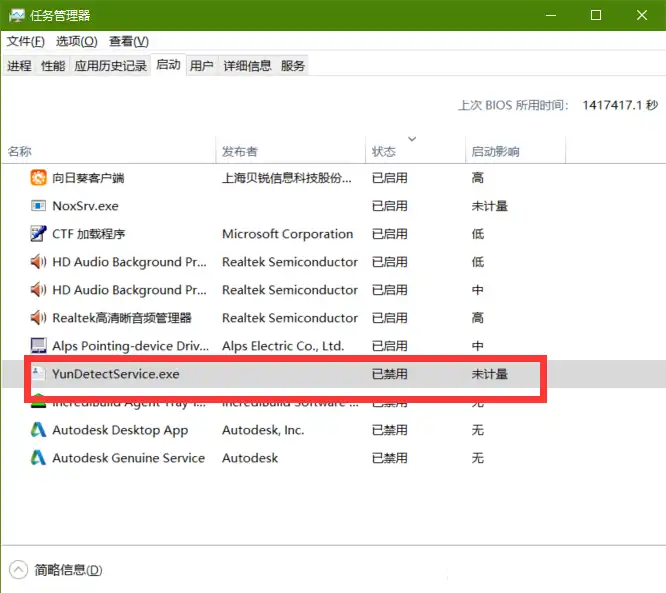Click the Autodesk Genuine Service icon
Viewport: 666px width, 593px height.
point(38,458)
